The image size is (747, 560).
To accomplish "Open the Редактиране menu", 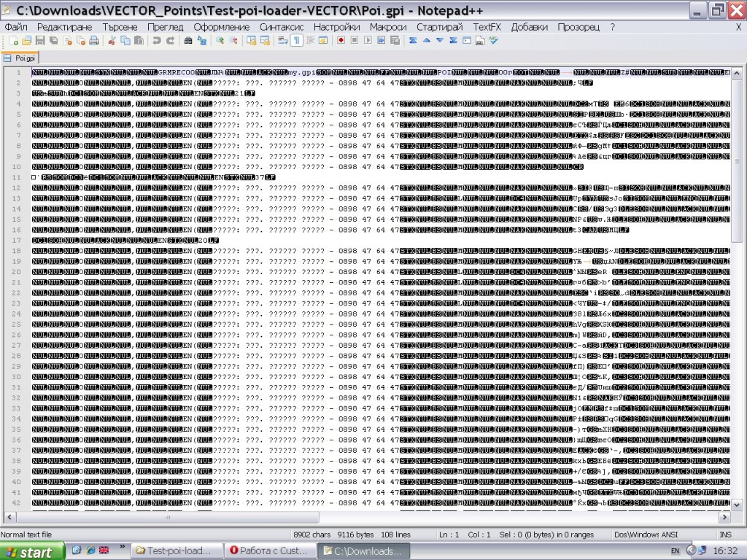I will tap(64, 27).
